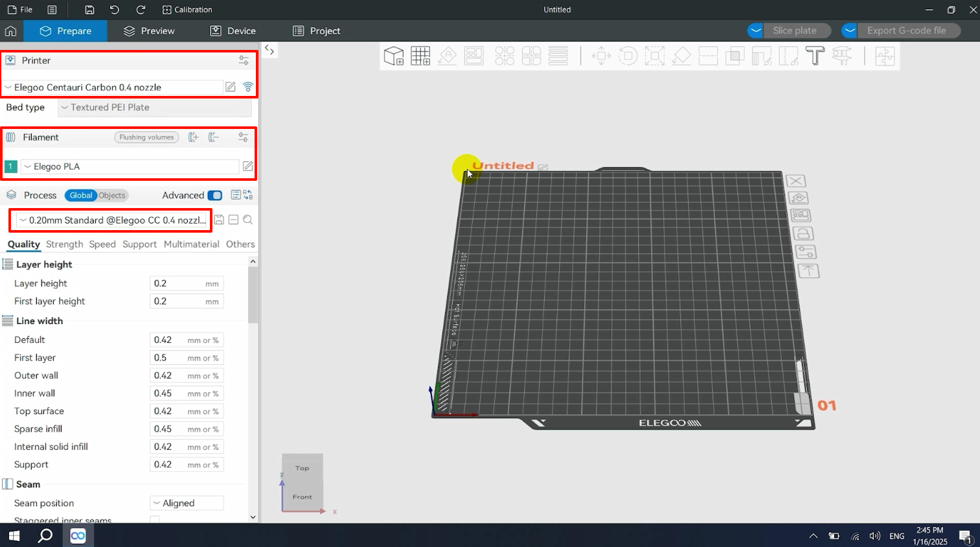The height and width of the screenshot is (547, 980).
Task: Open the printer selection dropdown
Action: click(111, 87)
